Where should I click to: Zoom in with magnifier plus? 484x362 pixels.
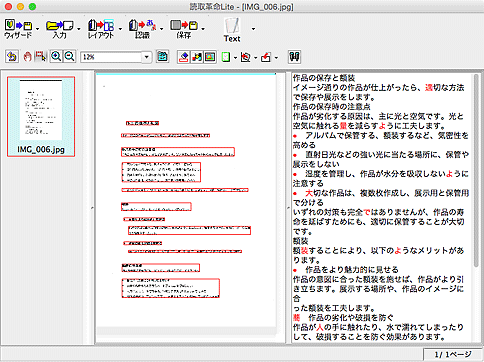pos(56,57)
